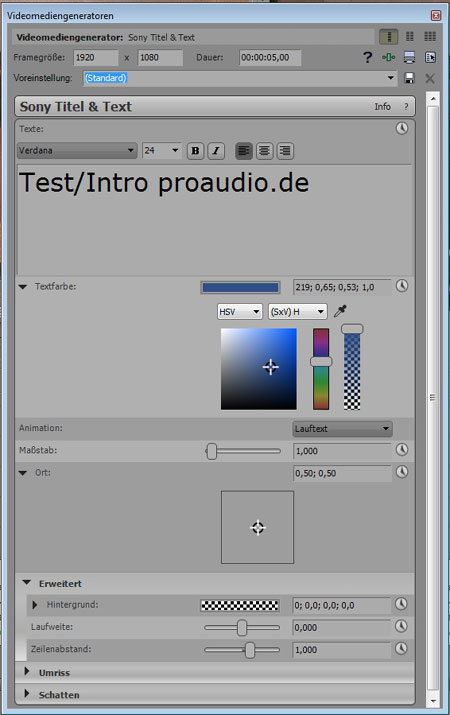Viewport: 450px width, 715px height.
Task: Open the Lauftext animation dropdown
Action: (342, 429)
